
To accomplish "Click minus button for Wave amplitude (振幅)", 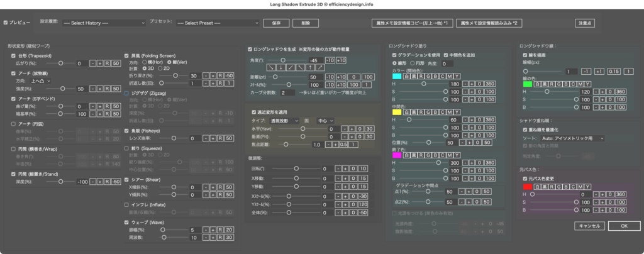I will pyautogui.click(x=206, y=230).
